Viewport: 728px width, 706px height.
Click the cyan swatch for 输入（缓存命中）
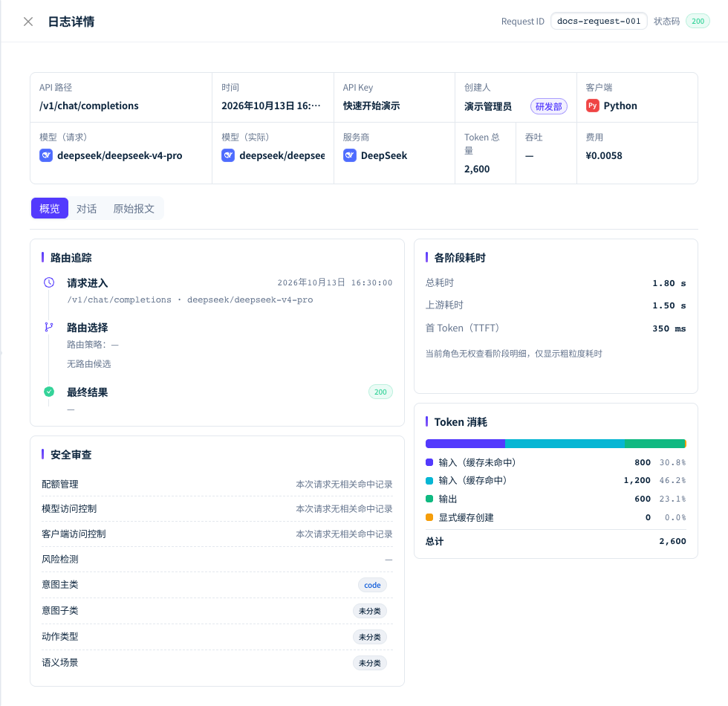(429, 480)
